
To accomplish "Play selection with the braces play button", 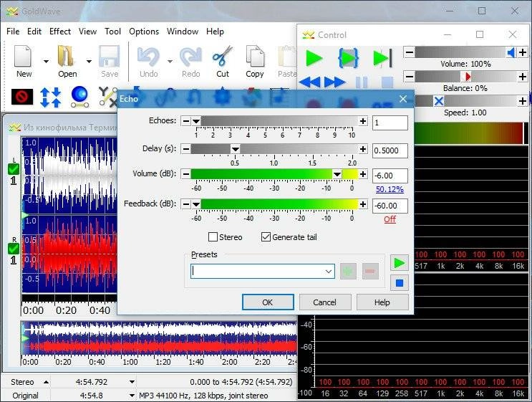I will pos(348,58).
